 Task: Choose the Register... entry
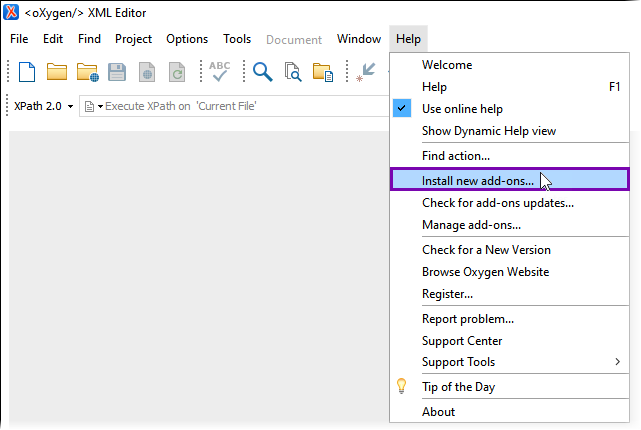[x=509, y=294]
